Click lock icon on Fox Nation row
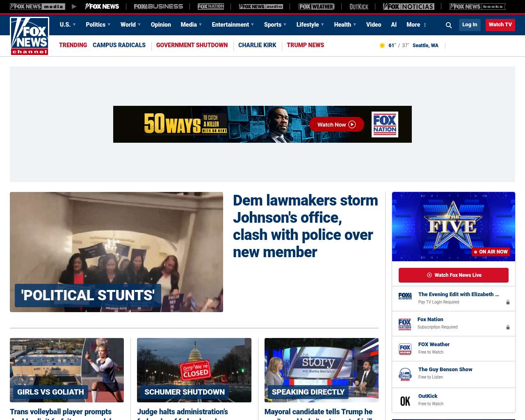The image size is (525, 420). click(508, 327)
